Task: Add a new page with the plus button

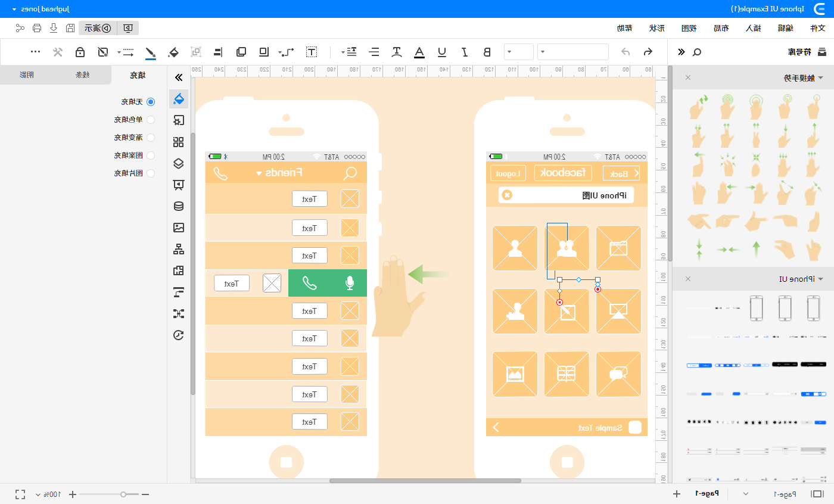Action: click(x=677, y=493)
